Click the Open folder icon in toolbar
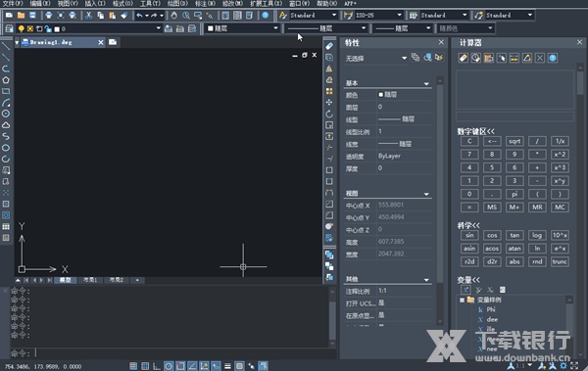This screenshot has width=588, height=371. (x=21, y=16)
